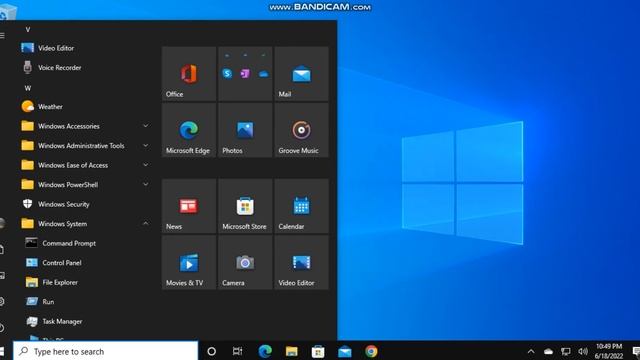Open the Photos tile
This screenshot has width=640, height=360.
coord(245,130)
